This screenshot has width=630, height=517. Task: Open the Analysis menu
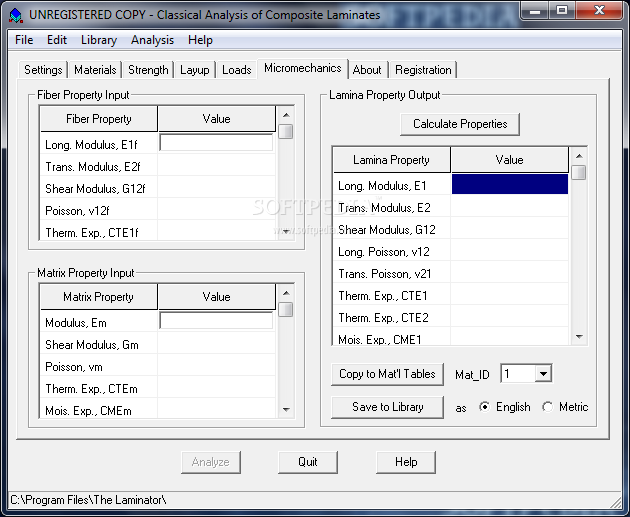coord(152,40)
